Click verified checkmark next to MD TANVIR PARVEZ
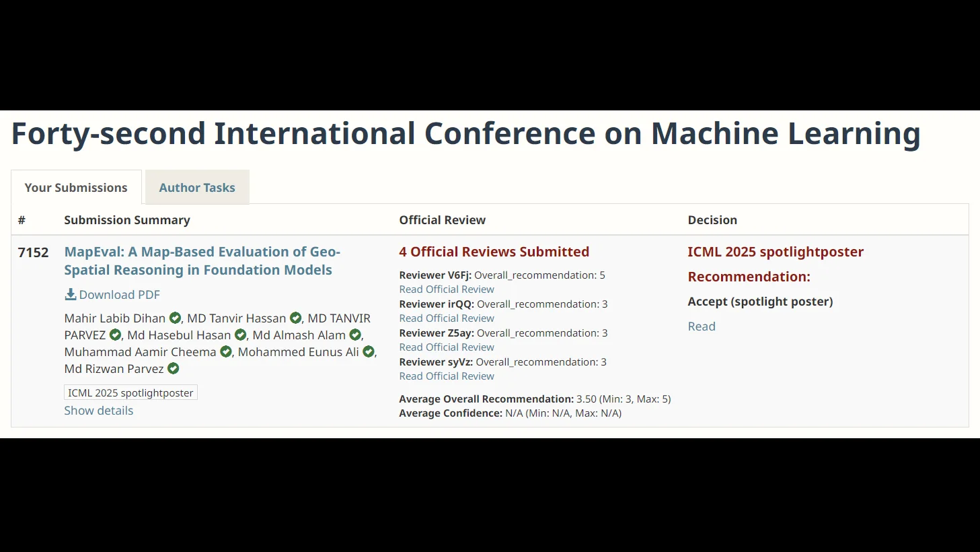Viewport: 980px width, 552px height. point(115,335)
